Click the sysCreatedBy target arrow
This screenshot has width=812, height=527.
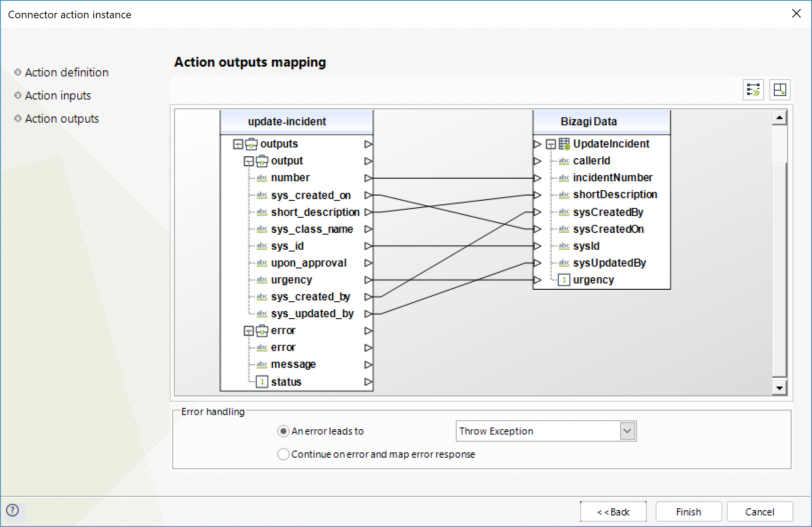(537, 212)
